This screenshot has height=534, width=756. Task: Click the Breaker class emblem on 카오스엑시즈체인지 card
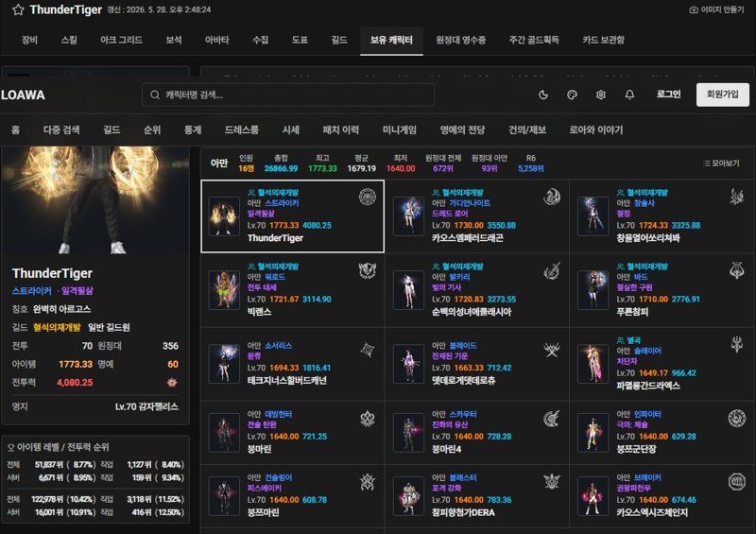[x=737, y=481]
